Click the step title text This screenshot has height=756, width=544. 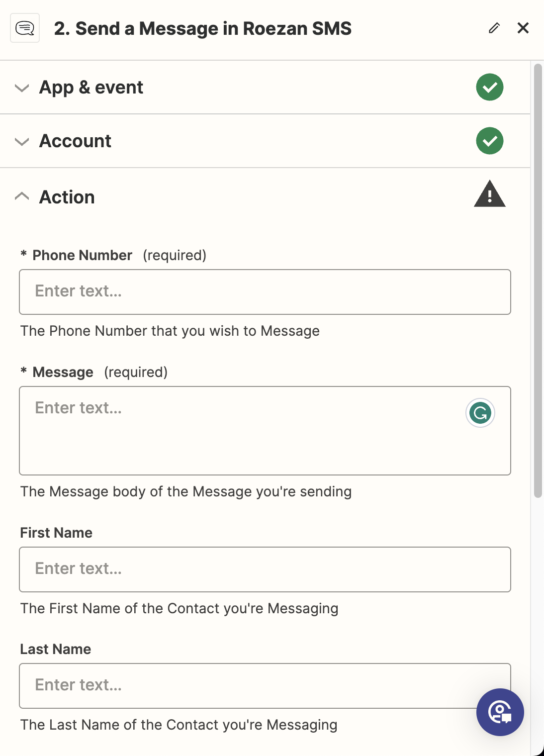pyautogui.click(x=202, y=29)
